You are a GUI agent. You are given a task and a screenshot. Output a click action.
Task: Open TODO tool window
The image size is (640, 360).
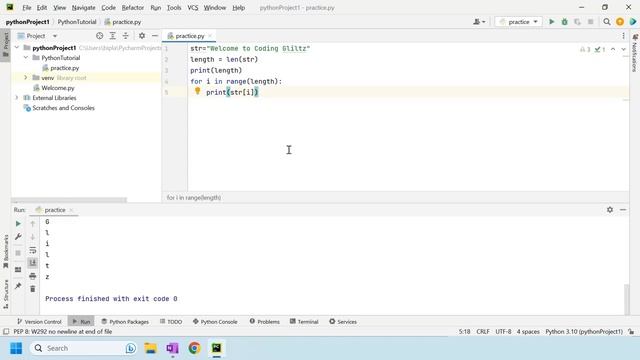[x=171, y=322]
